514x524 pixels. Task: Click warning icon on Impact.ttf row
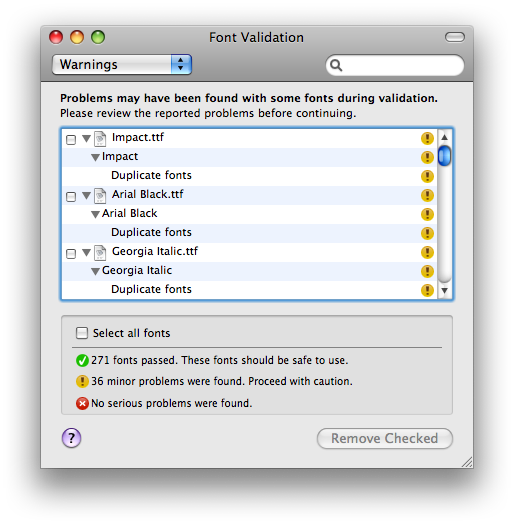tap(427, 138)
